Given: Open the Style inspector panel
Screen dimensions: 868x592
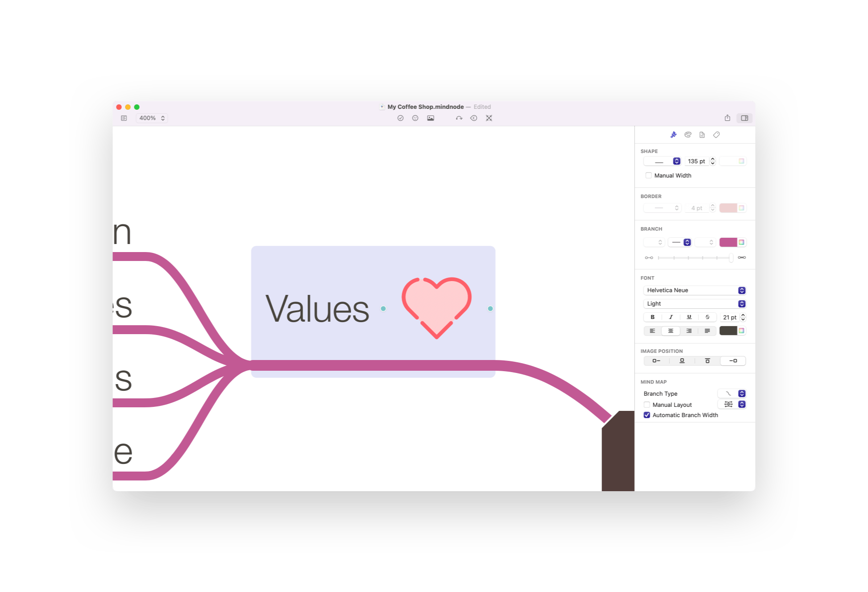Looking at the screenshot, I should (x=673, y=135).
